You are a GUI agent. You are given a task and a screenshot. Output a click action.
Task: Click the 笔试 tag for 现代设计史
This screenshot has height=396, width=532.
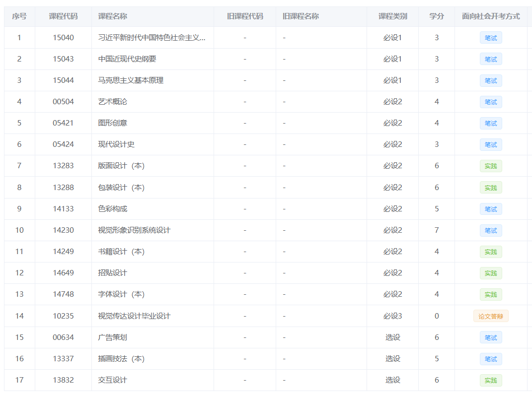click(491, 145)
